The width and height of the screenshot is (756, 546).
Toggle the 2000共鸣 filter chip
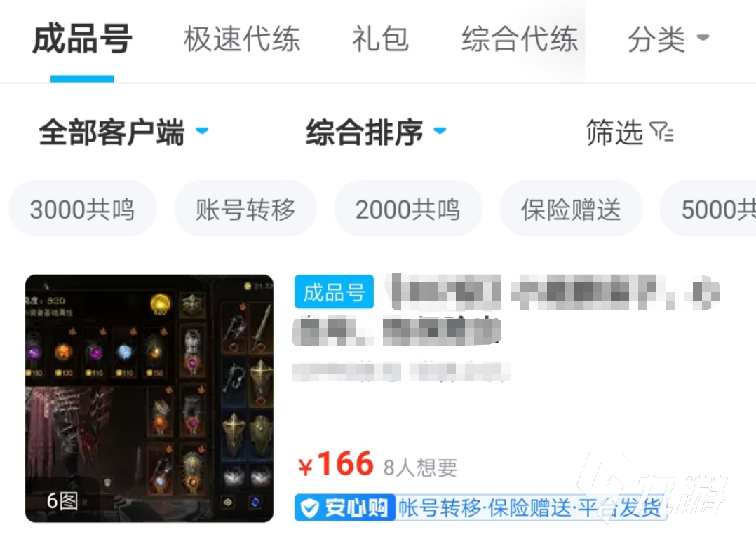point(408,209)
